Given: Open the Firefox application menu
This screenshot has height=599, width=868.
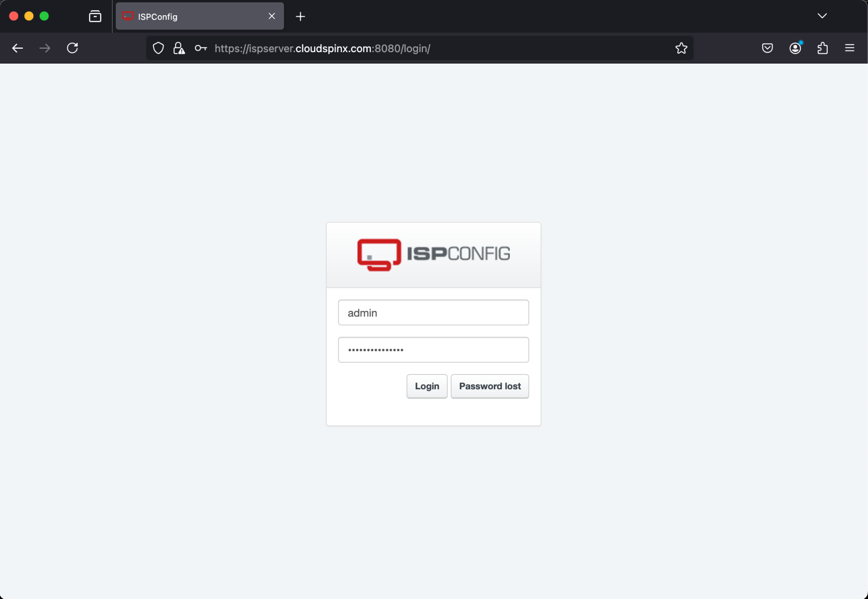Looking at the screenshot, I should [850, 48].
